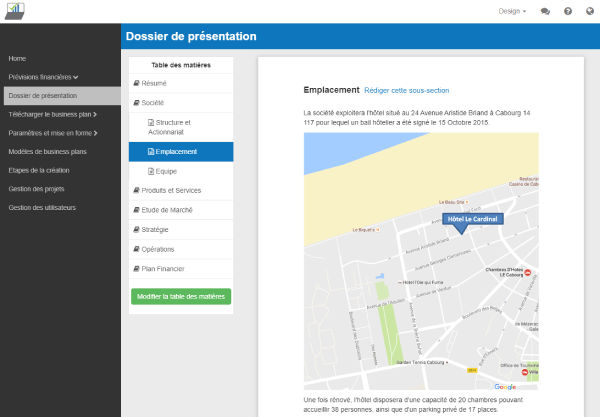Open Gestion des projets
600x417 pixels.
(x=36, y=189)
